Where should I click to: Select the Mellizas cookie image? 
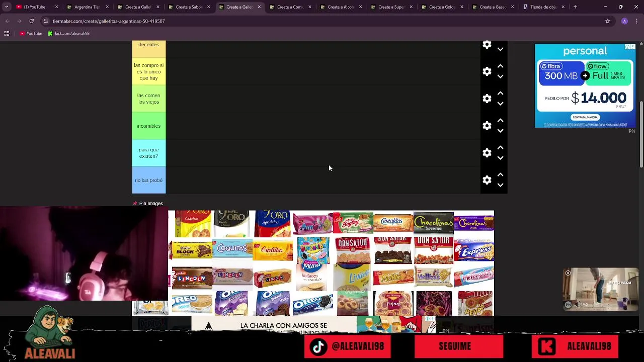click(433, 277)
